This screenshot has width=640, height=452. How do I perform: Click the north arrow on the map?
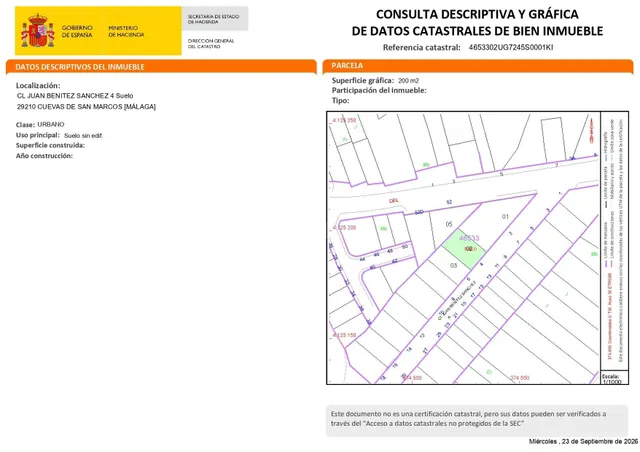(x=591, y=130)
